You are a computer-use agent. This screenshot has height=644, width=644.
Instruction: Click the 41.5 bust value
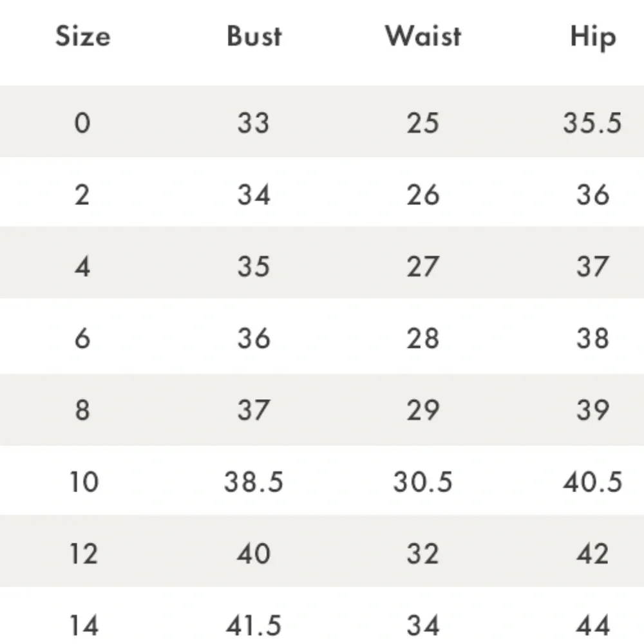point(254,625)
